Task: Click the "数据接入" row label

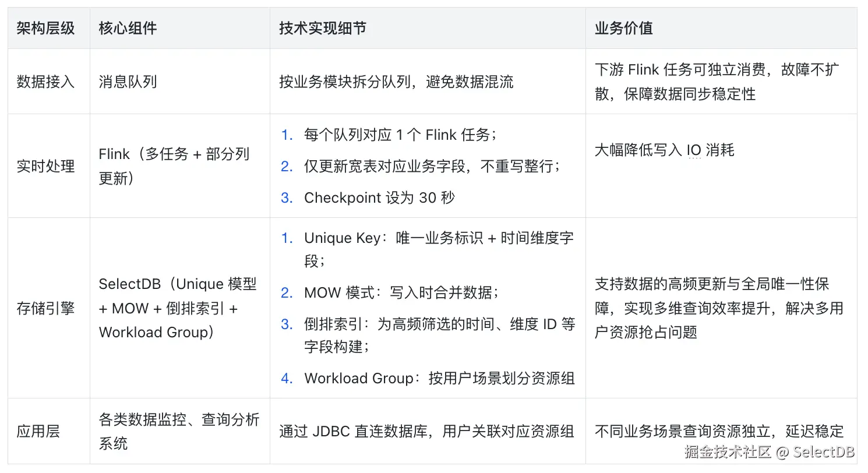Action: coord(45,82)
